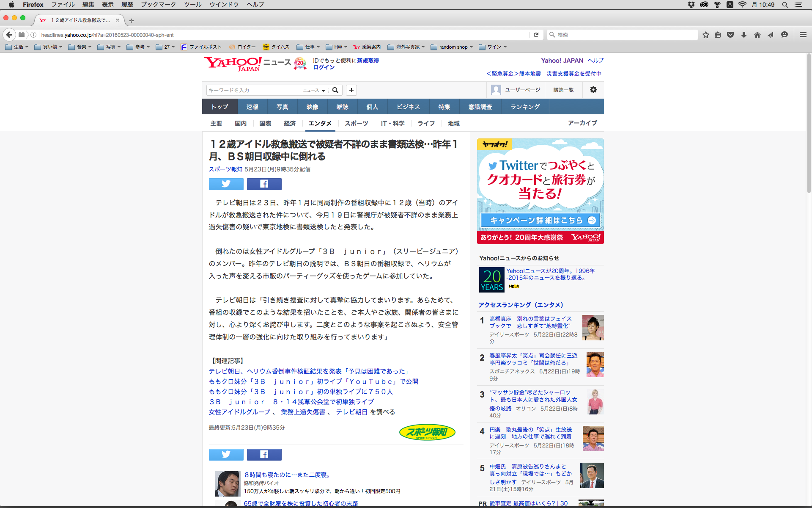Image resolution: width=812 pixels, height=508 pixels.
Task: Click the ログイン link
Action: (324, 67)
